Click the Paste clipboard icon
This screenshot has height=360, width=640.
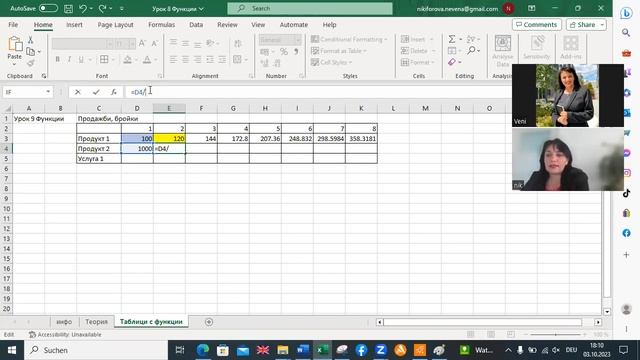pyautogui.click(x=15, y=44)
